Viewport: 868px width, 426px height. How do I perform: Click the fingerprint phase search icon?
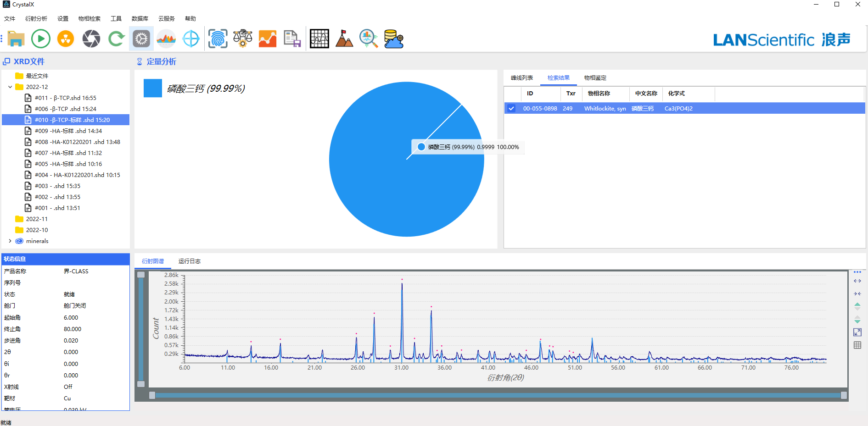[x=218, y=39]
